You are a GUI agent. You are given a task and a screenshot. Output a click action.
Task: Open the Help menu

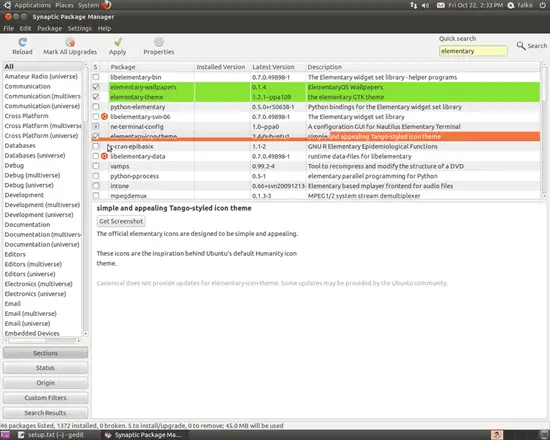(104, 28)
